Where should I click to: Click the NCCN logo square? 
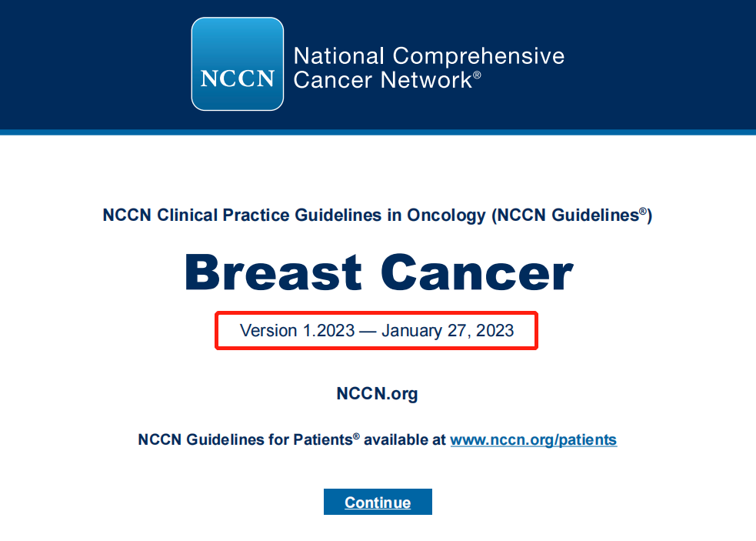(x=237, y=64)
